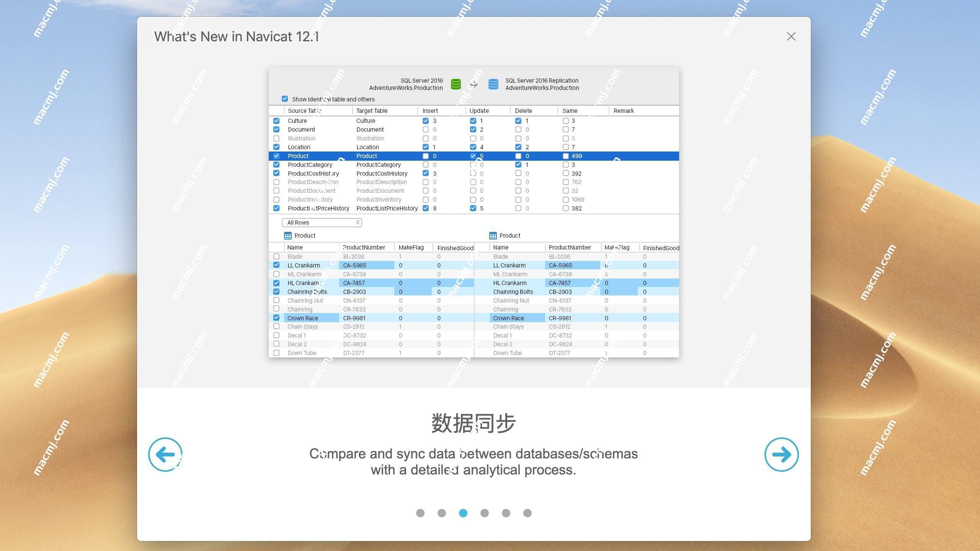Toggle the ProductCostHistory Insert checkbox
The image size is (980, 551).
[425, 174]
